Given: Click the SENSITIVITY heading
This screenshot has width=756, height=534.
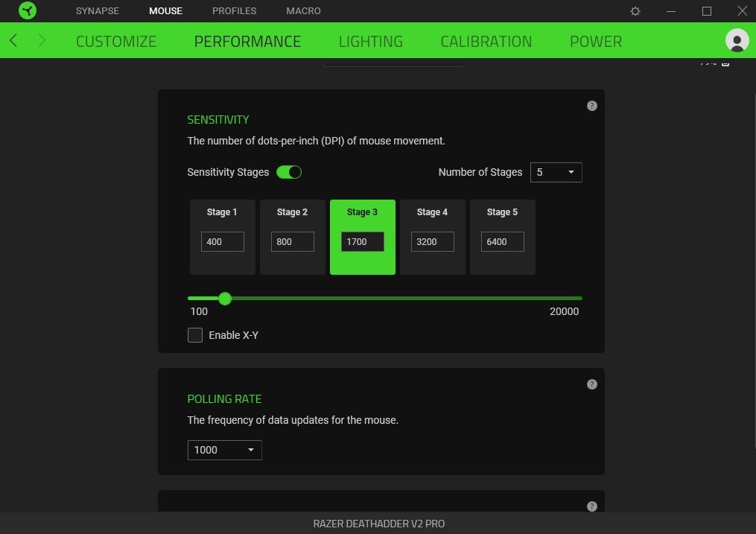Looking at the screenshot, I should click(218, 119).
